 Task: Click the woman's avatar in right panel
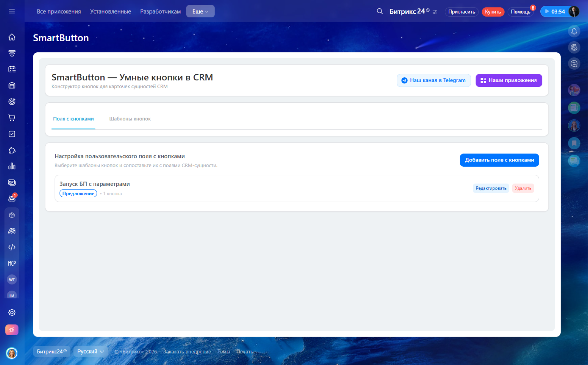point(574,125)
